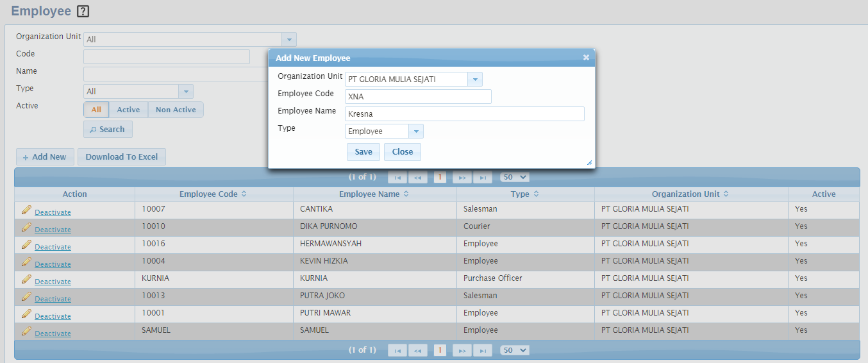
Task: Click the edit pencil icon for CANTIKA
Action: click(26, 210)
